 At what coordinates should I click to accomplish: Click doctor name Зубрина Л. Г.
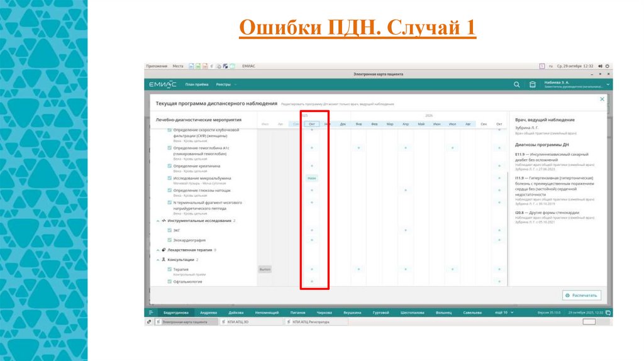tap(526, 128)
